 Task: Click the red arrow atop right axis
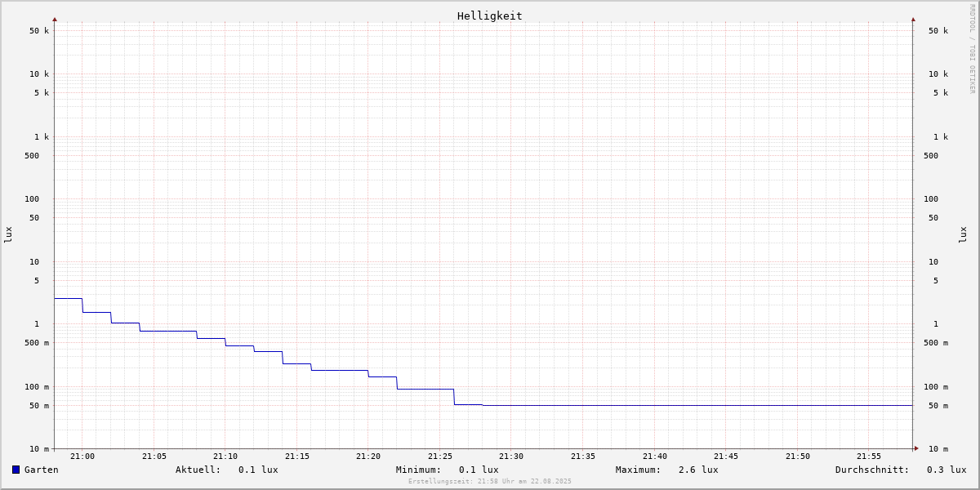click(913, 19)
